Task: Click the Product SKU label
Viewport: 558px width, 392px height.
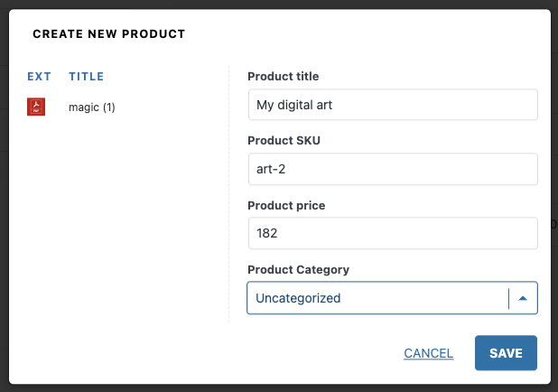Action: tap(284, 141)
